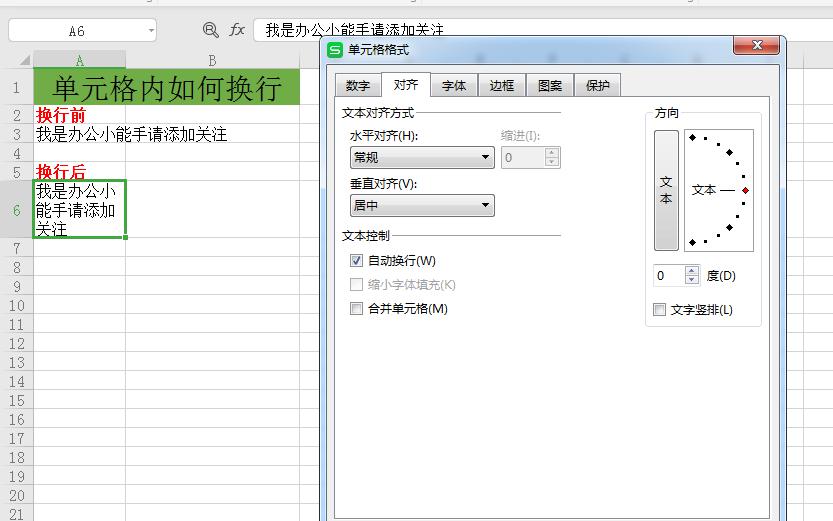
Task: Click the fill handle of cell A6
Action: (125, 237)
